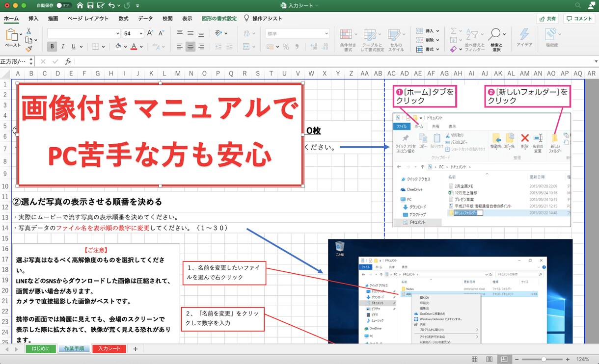Open Cell Styles (セルのスタイル)
599x364 pixels.
point(396,40)
